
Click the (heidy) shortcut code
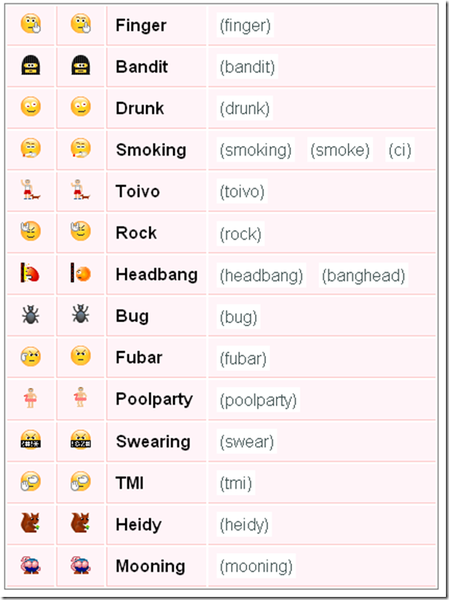point(244,525)
